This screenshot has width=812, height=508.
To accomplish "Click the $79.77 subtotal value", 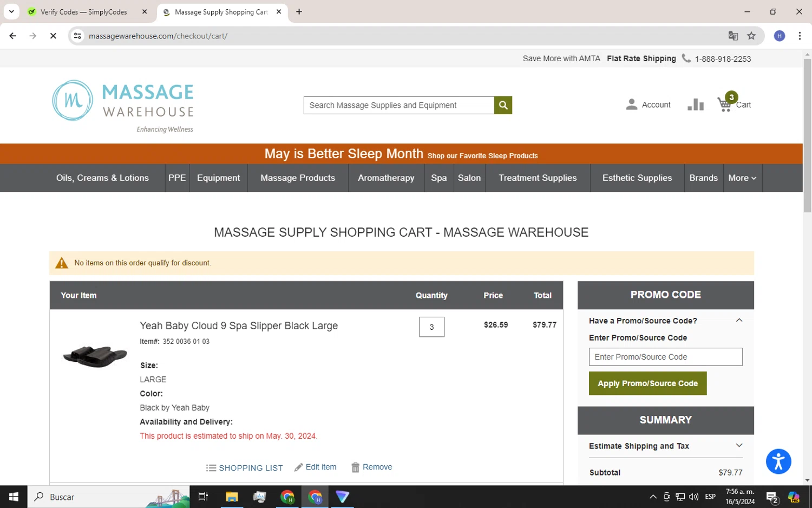I will [730, 472].
